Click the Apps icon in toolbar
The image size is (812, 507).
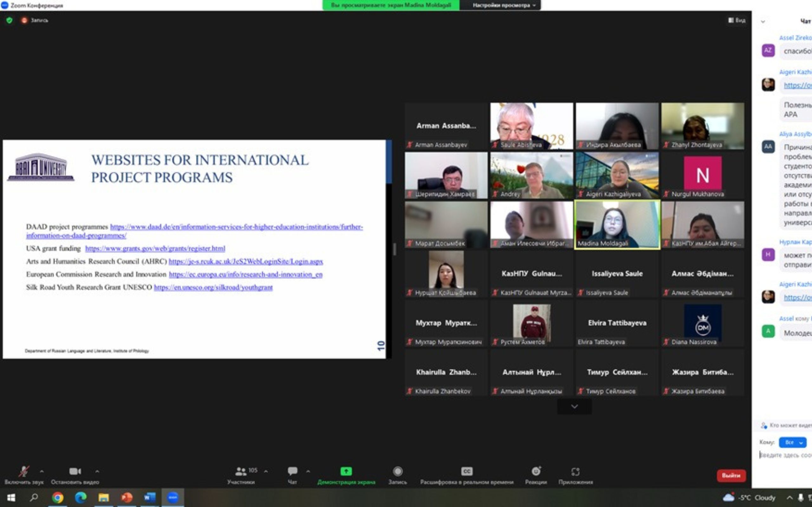pos(575,472)
